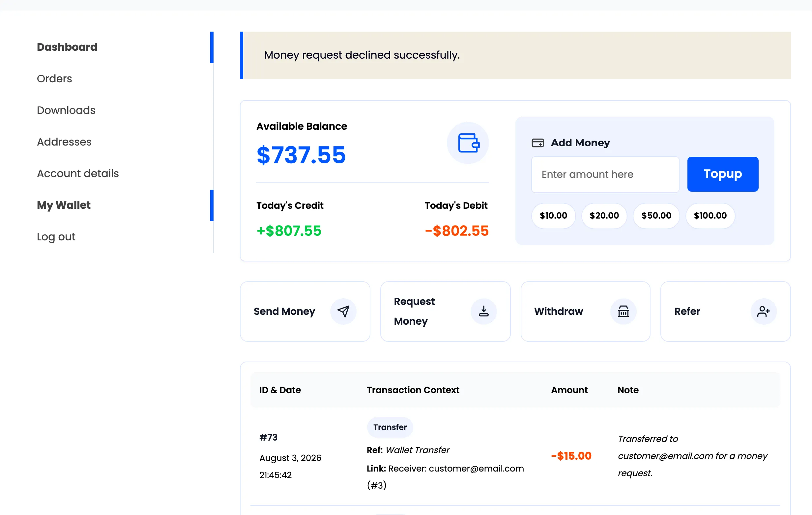This screenshot has width=812, height=515.
Task: Click the -$15.00 transaction amount
Action: click(571, 456)
